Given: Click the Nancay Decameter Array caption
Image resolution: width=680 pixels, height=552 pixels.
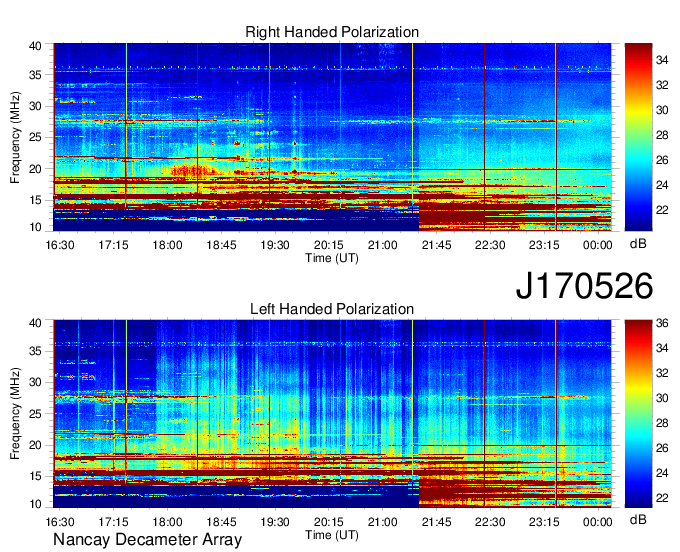Looking at the screenshot, I should click(147, 540).
